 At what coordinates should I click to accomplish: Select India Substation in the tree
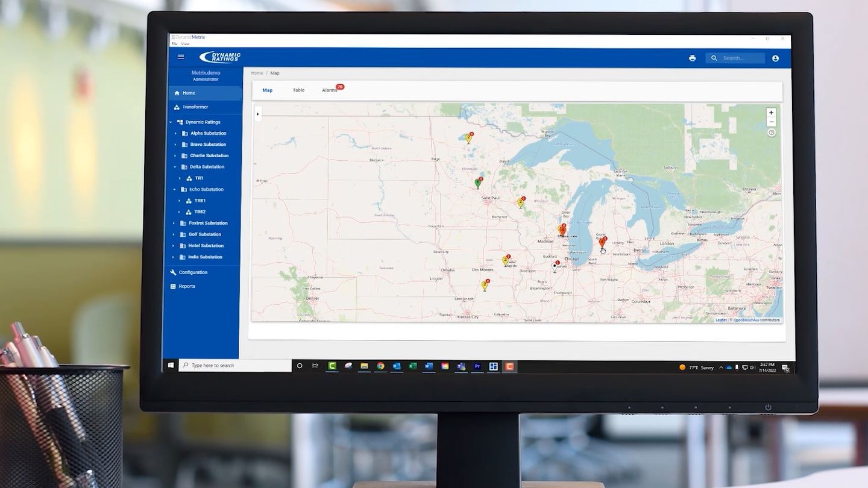206,257
